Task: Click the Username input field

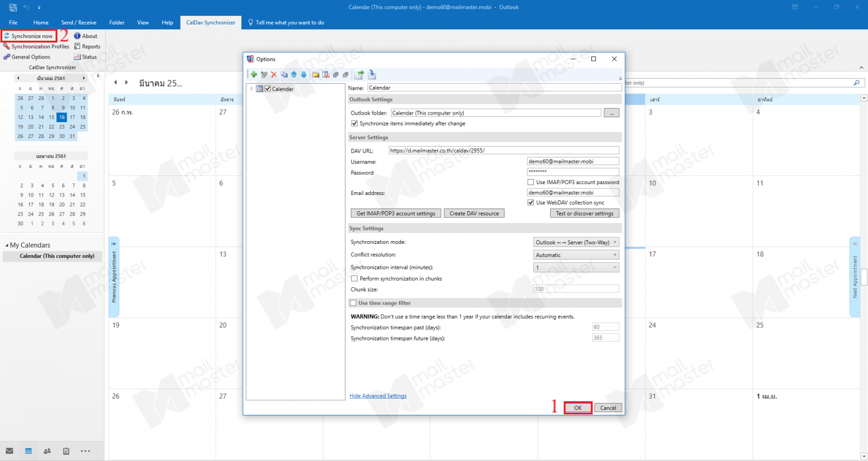Action: coord(573,161)
